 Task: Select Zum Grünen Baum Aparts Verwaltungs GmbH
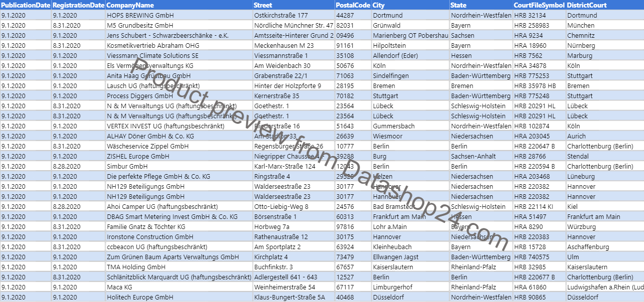(x=179, y=257)
